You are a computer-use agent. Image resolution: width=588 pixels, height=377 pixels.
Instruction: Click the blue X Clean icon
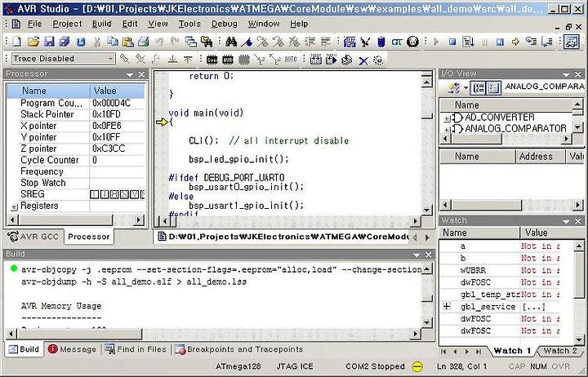363,60
